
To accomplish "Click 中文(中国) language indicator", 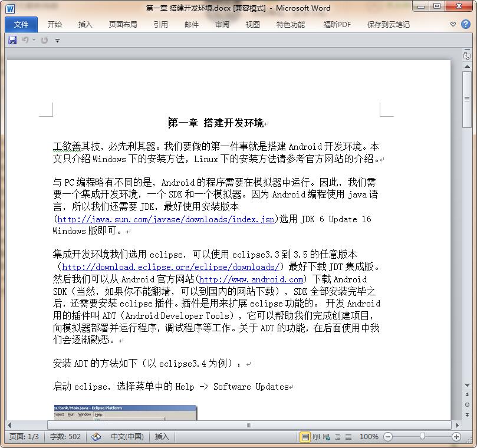I will pyautogui.click(x=127, y=437).
